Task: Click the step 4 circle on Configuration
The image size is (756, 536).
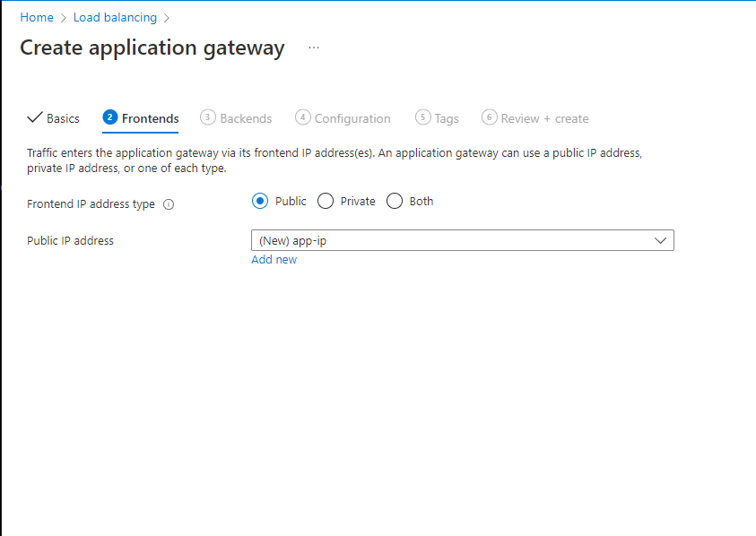Action: pyautogui.click(x=302, y=117)
